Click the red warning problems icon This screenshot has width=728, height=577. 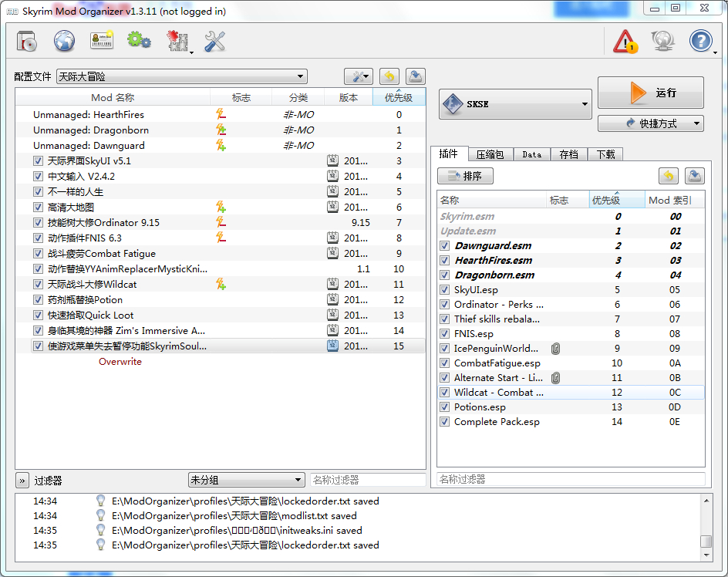coord(625,42)
